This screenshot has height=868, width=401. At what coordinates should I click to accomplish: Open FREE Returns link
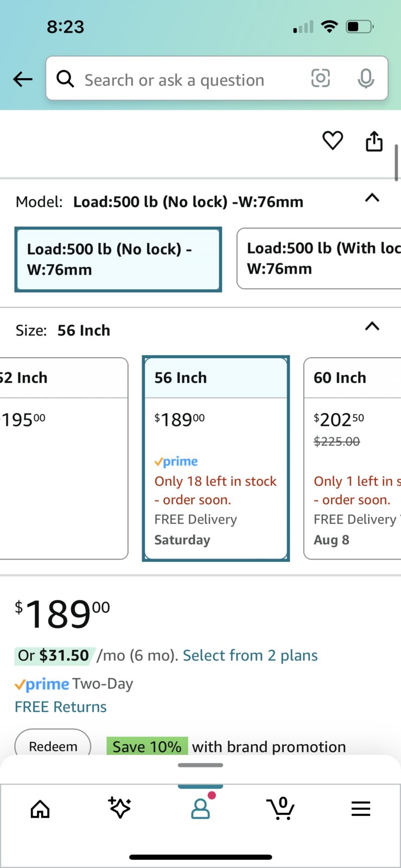click(x=61, y=707)
